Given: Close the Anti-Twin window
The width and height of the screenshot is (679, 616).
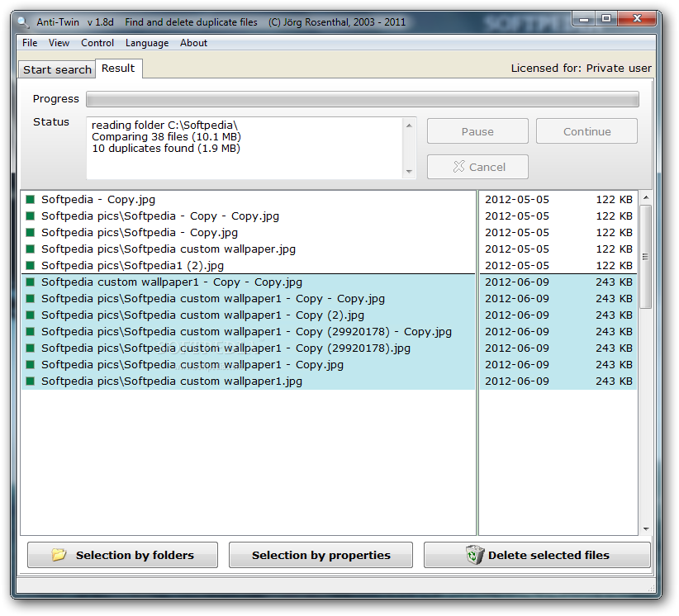Looking at the screenshot, I should tap(637, 19).
